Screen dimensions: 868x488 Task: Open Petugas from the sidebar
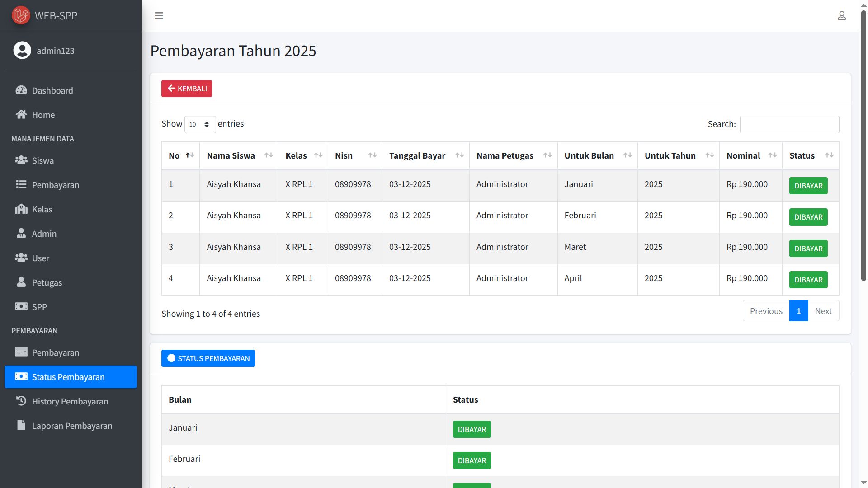tap(47, 282)
